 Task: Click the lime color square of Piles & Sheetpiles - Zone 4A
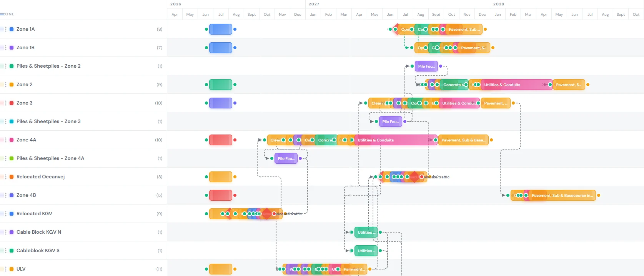coord(12,158)
